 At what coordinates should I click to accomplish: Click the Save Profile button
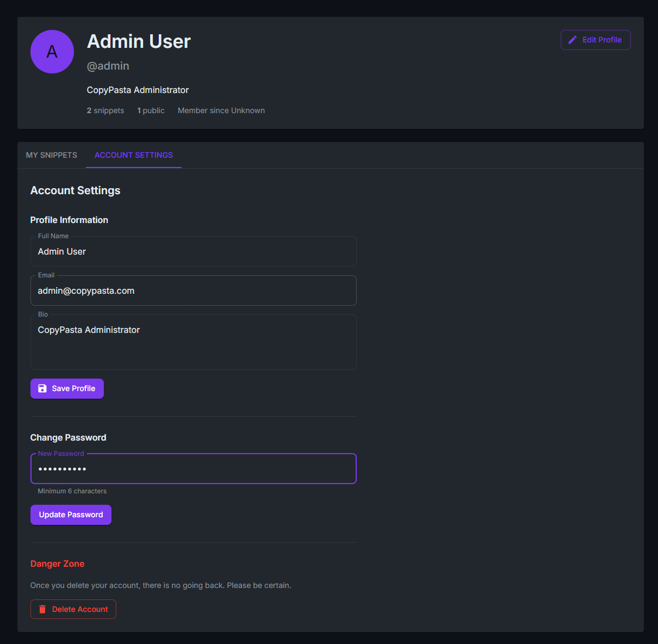[67, 388]
